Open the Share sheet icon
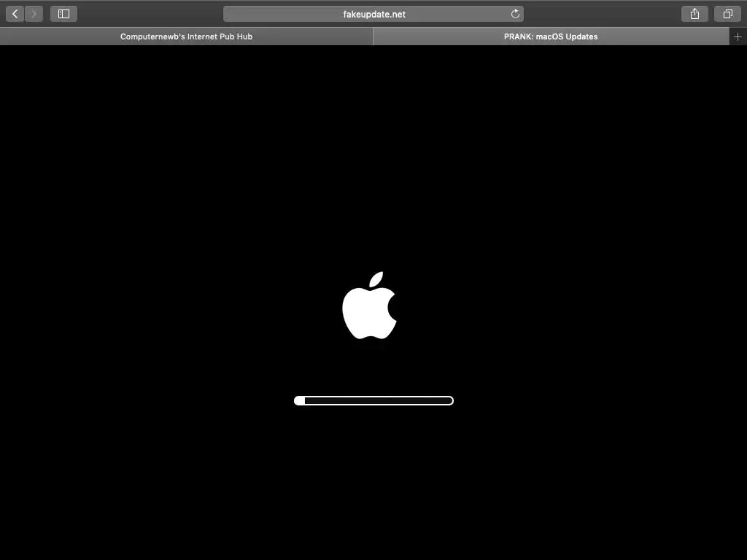This screenshot has height=560, width=747. point(694,14)
